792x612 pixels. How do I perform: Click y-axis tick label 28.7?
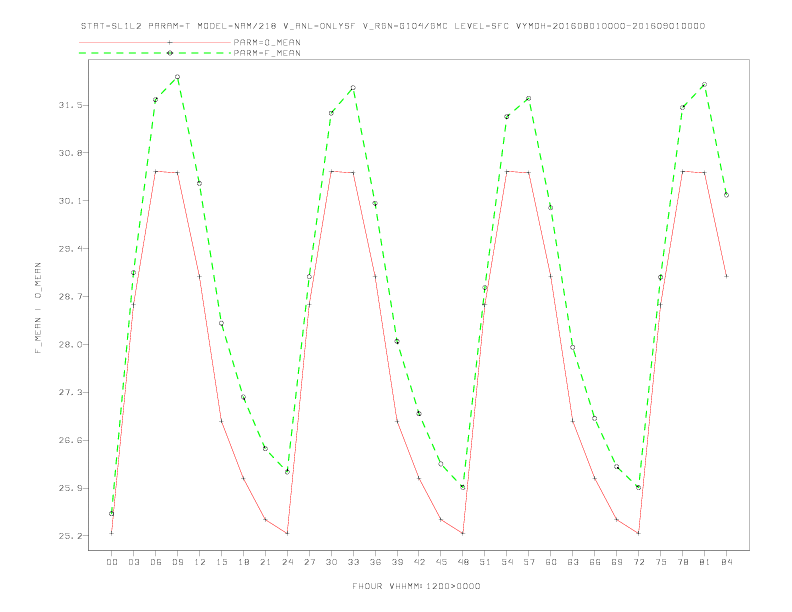tap(71, 296)
